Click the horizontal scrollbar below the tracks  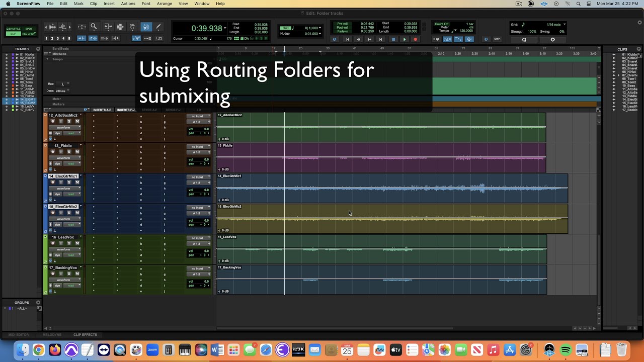[335, 328]
